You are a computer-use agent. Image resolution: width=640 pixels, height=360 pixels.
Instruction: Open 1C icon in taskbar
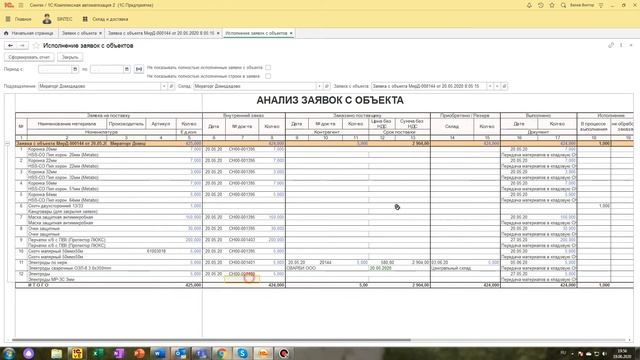(x=77, y=353)
